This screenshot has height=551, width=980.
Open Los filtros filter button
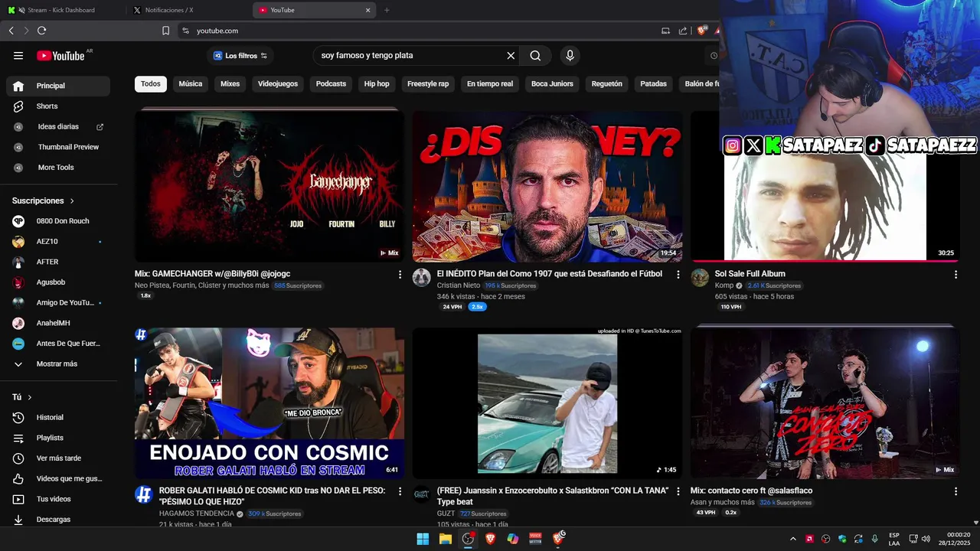click(240, 56)
